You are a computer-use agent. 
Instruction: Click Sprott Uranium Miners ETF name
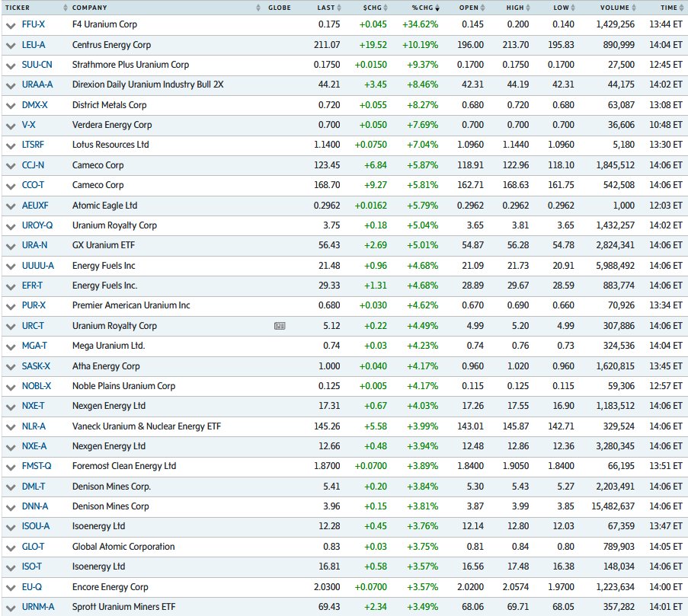(123, 607)
